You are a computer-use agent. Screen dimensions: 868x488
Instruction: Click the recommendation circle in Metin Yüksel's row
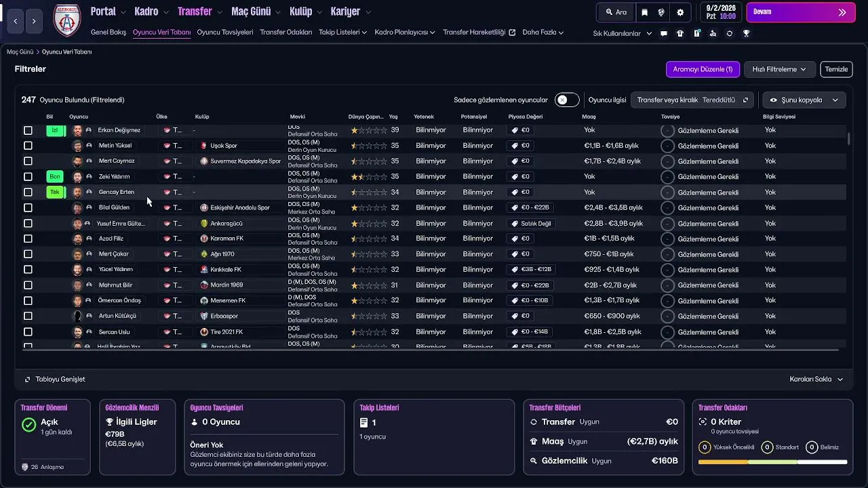pyautogui.click(x=667, y=146)
